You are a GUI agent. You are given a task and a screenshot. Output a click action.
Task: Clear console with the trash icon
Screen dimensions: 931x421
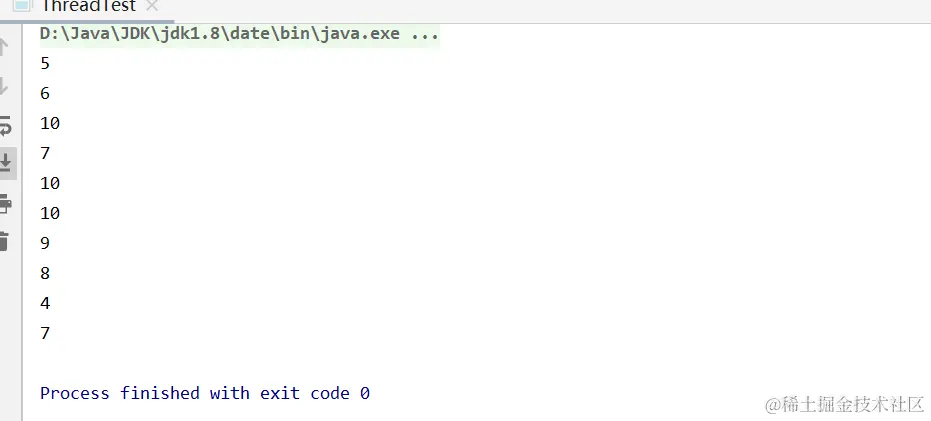pyautogui.click(x=5, y=240)
